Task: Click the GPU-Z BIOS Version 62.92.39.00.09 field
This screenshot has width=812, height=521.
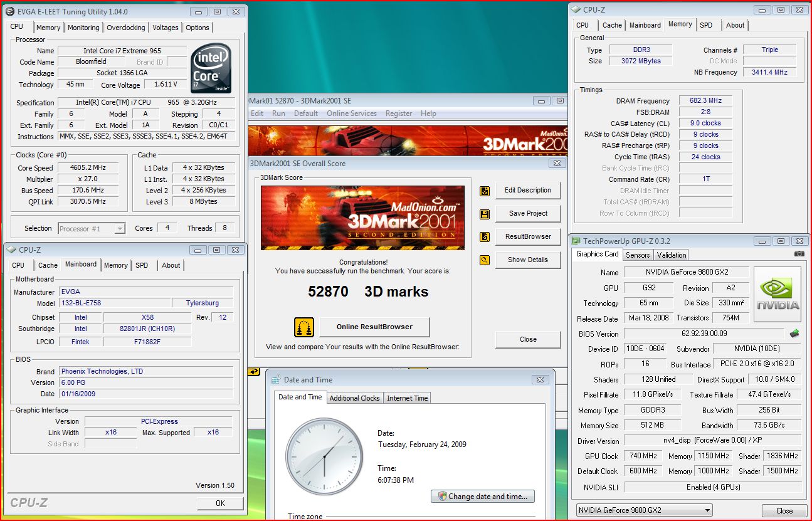Action: pos(704,334)
